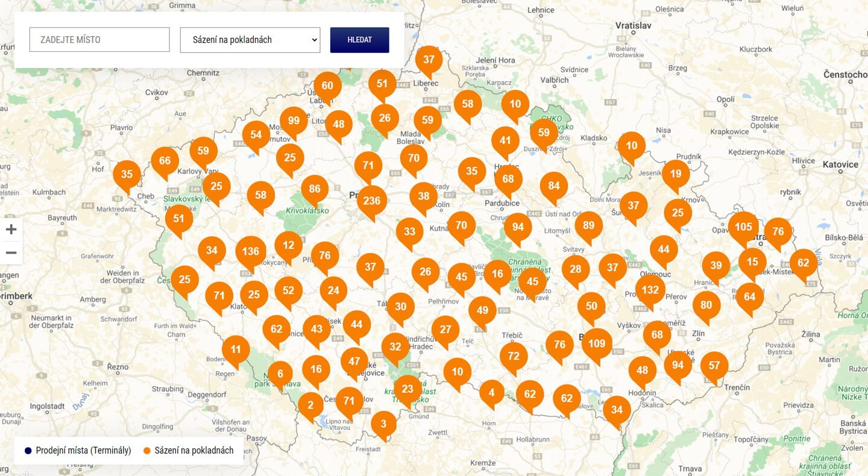Zoom out the map with the minus button
The image size is (868, 476).
11,252
